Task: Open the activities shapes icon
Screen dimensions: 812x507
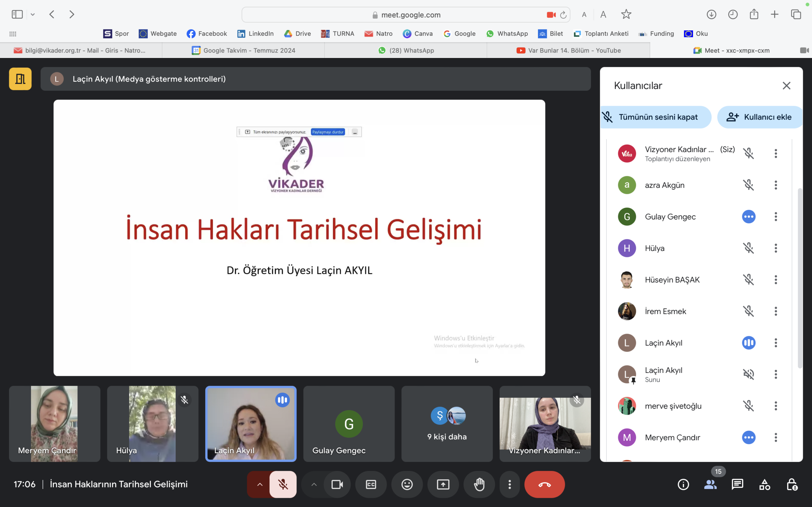Action: coord(764,484)
